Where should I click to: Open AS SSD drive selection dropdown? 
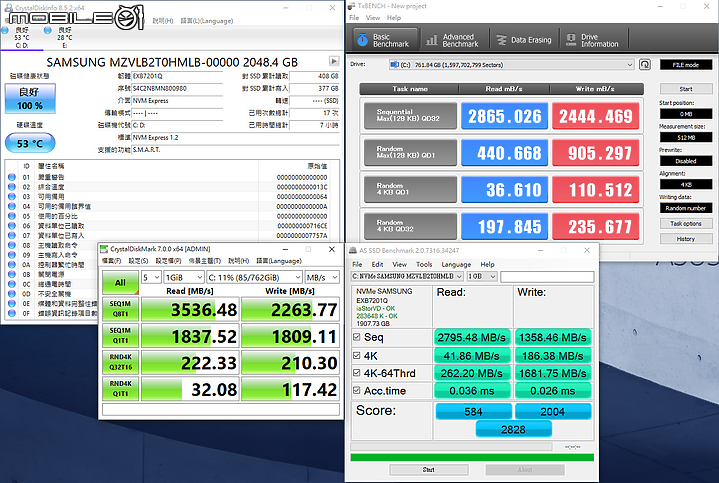(x=407, y=276)
